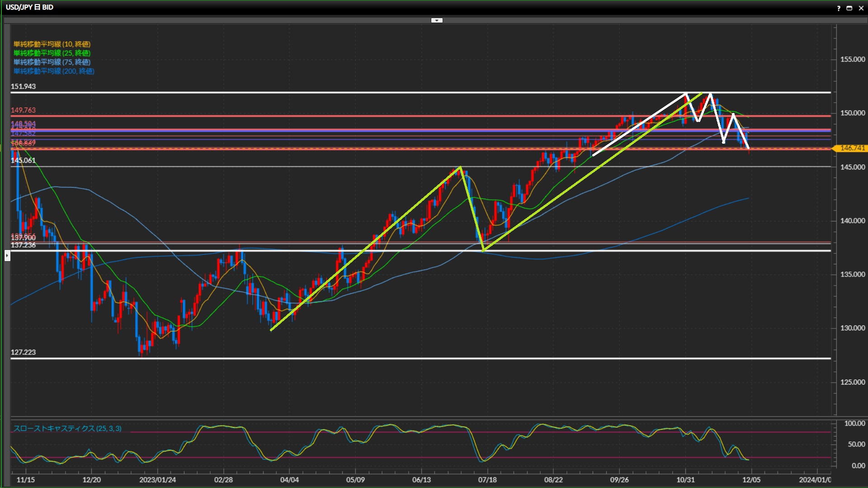
Task: Expand the left side panel arrow
Action: [x=7, y=256]
